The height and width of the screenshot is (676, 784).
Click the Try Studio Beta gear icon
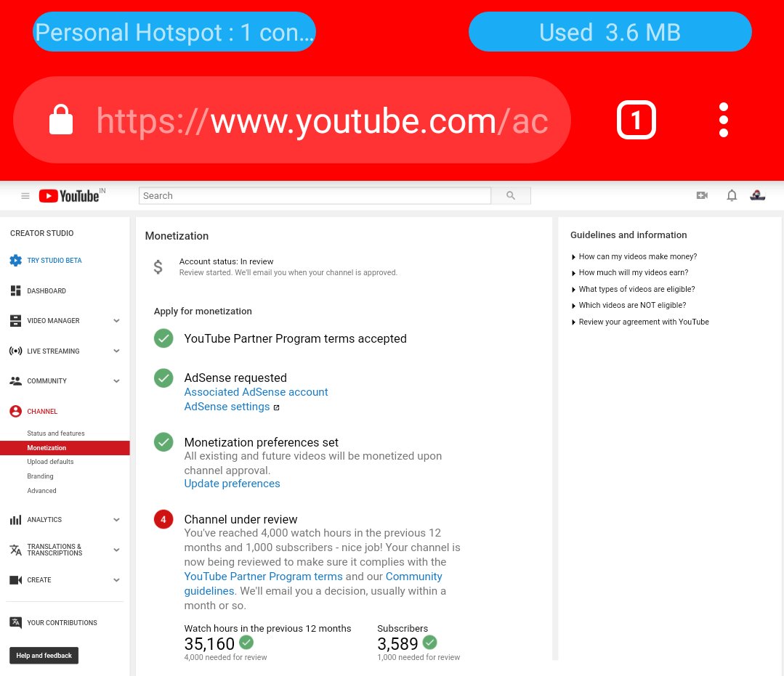pos(15,261)
